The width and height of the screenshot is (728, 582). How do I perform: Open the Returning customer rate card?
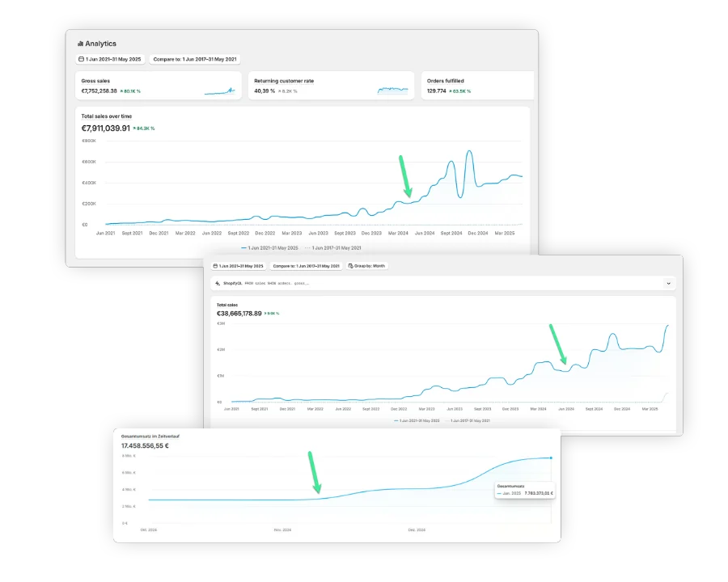point(331,86)
